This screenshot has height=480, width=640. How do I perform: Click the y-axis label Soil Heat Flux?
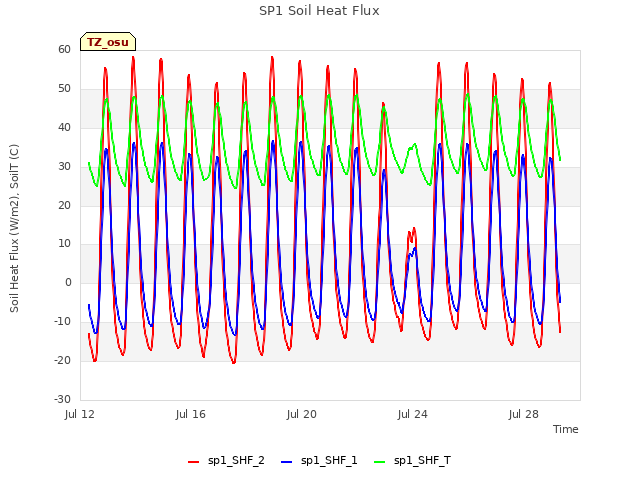14,228
